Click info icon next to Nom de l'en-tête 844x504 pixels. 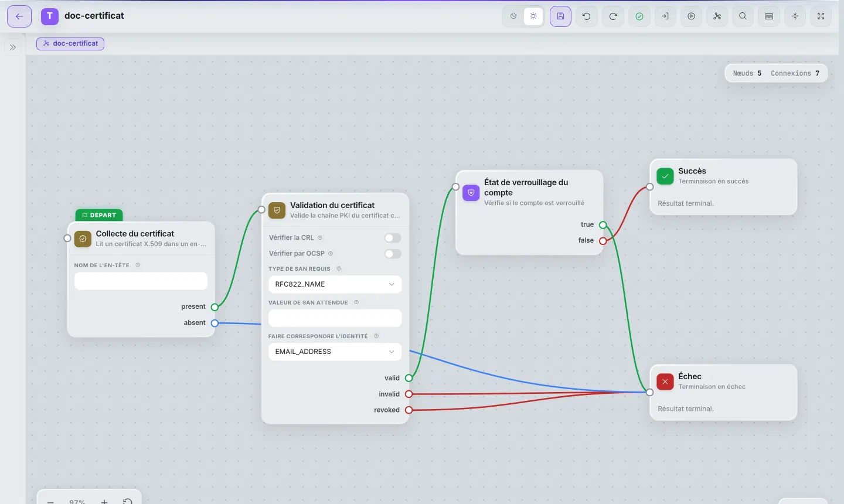pos(138,265)
